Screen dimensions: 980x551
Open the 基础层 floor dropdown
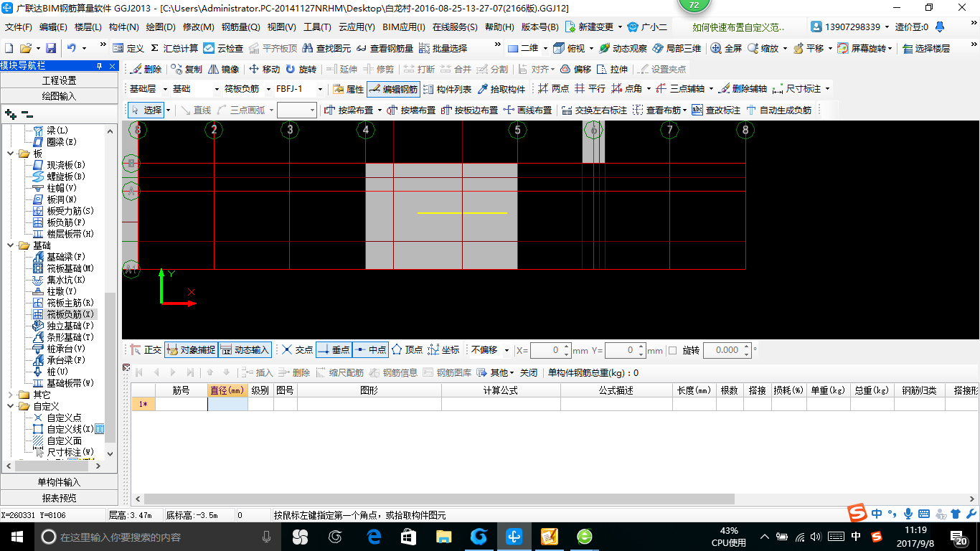(164, 89)
